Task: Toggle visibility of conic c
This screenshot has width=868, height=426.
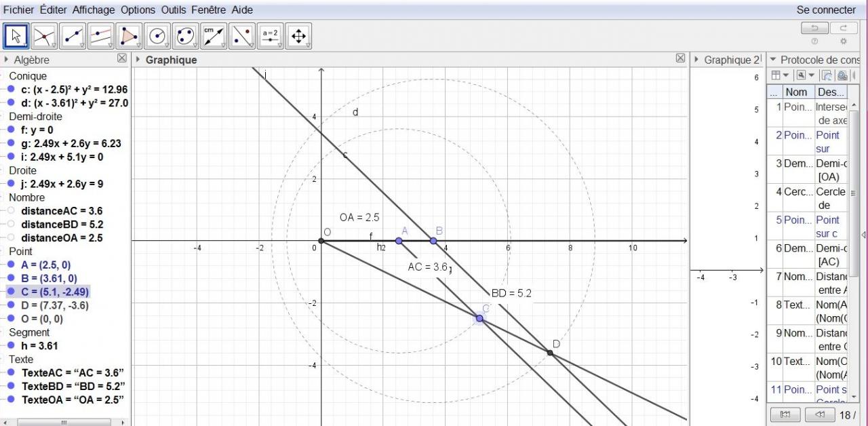Action: click(11, 90)
